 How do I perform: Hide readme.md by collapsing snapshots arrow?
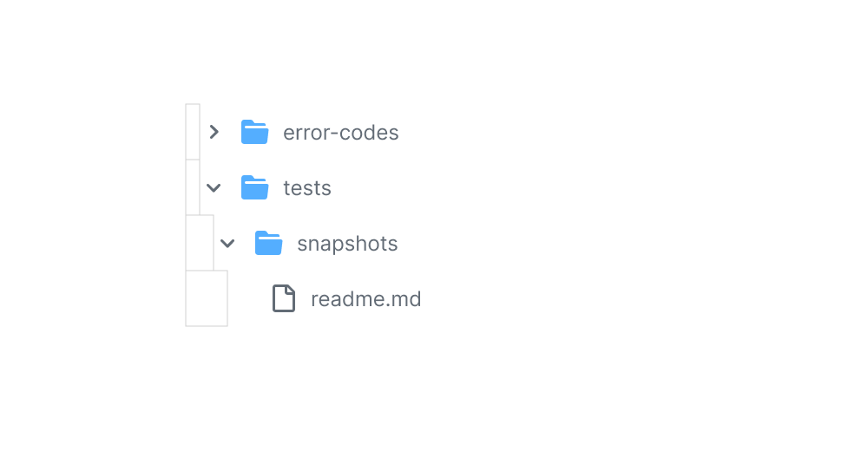click(227, 243)
